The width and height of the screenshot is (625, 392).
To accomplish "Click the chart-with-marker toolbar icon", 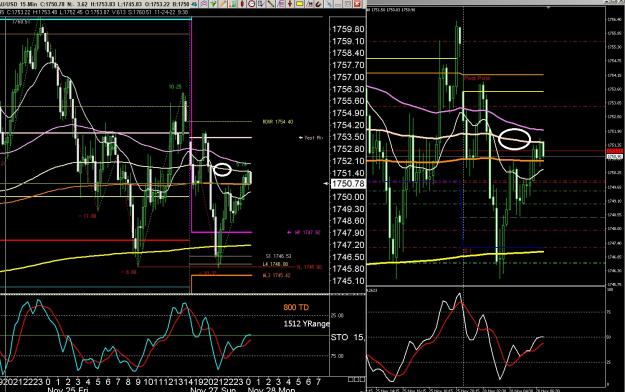I will point(309,4).
